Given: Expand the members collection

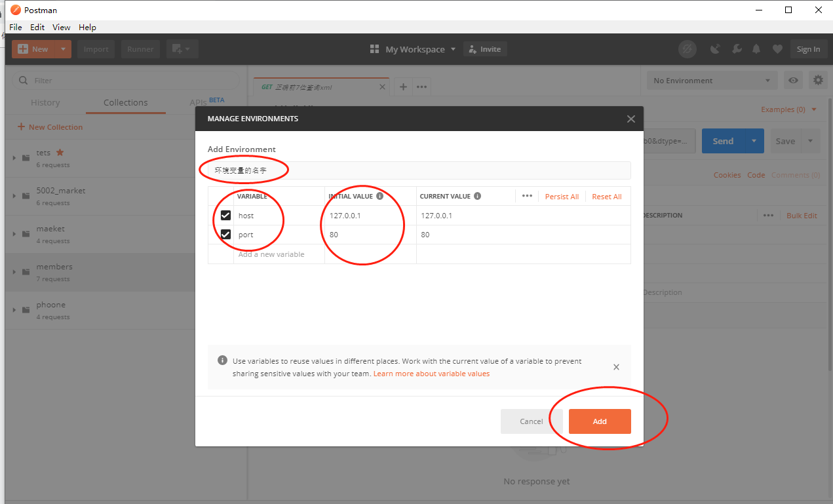Looking at the screenshot, I should tap(14, 272).
